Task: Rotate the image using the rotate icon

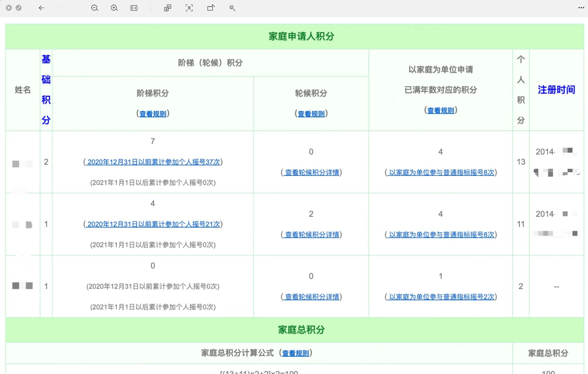Action: click(x=211, y=8)
